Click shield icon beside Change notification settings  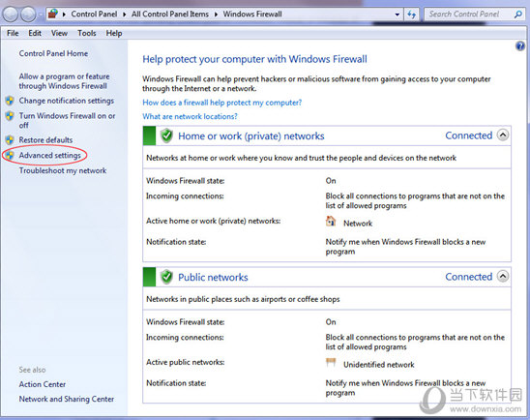tap(10, 101)
